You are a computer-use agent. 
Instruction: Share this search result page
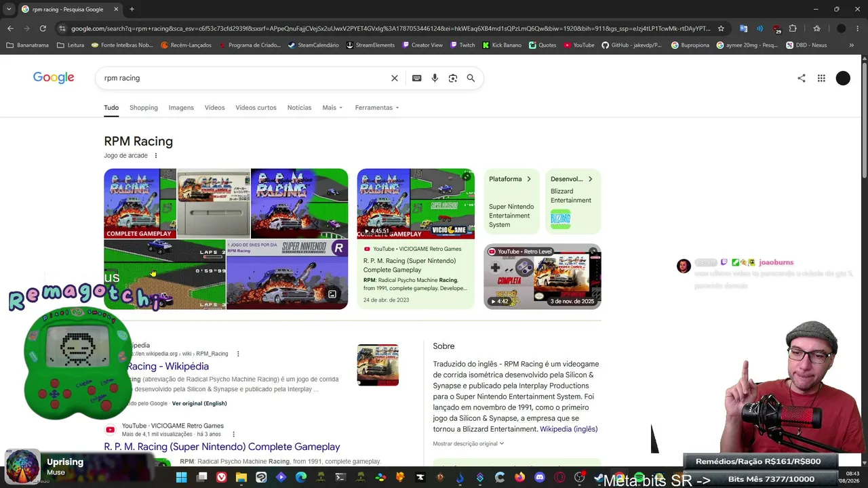tap(802, 78)
